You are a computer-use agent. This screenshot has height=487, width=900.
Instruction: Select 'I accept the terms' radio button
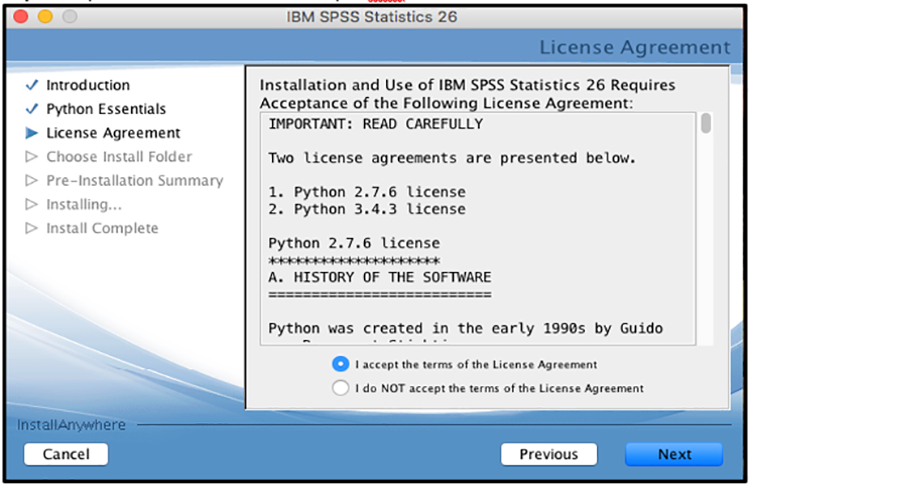click(x=340, y=364)
